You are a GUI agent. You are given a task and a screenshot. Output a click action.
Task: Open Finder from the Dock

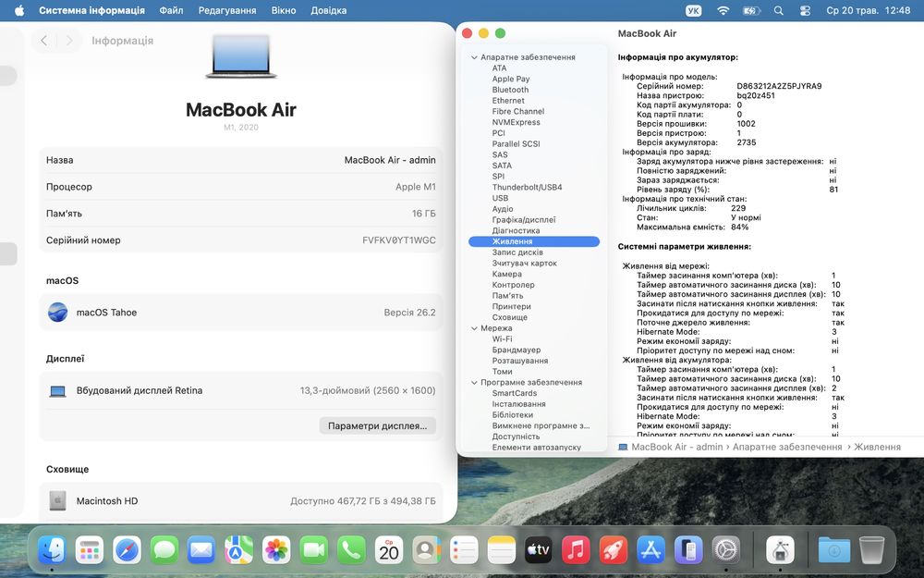point(51,550)
